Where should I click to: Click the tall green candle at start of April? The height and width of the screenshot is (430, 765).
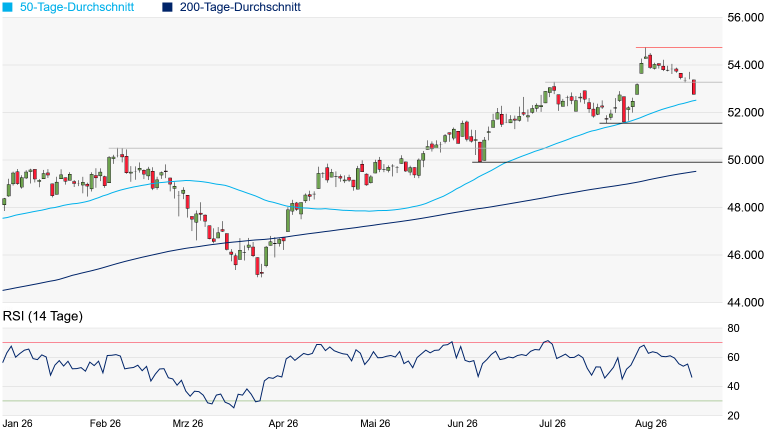[288, 219]
